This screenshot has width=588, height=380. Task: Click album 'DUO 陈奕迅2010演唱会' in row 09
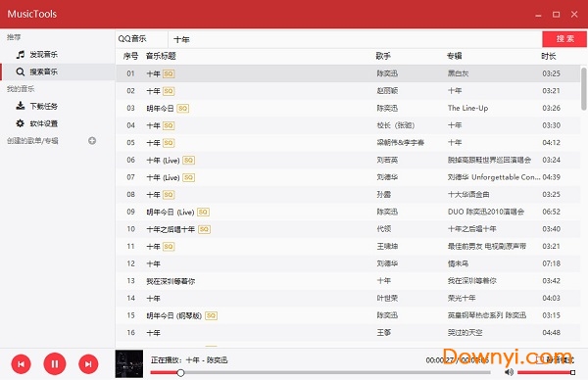tap(486, 212)
